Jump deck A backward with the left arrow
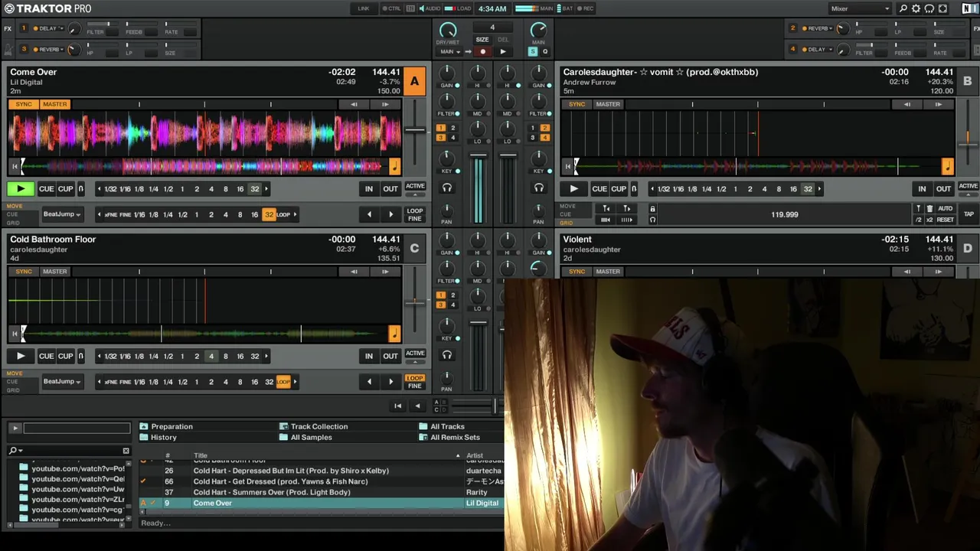This screenshot has width=980, height=551. click(369, 214)
